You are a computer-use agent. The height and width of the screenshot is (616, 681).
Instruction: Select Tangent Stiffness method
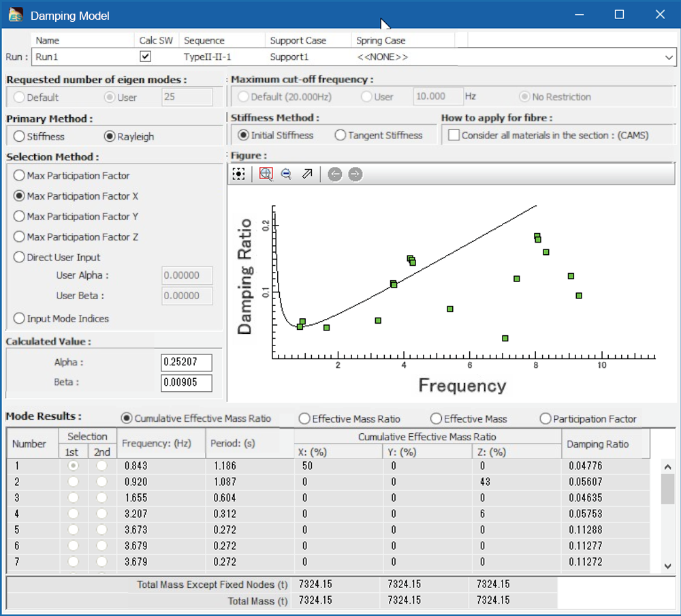[x=340, y=135]
